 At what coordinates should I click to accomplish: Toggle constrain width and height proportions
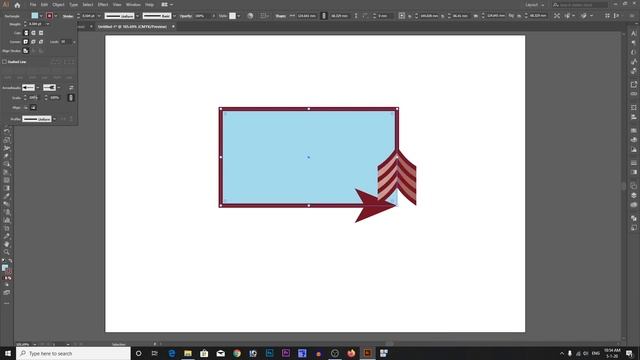click(x=324, y=16)
